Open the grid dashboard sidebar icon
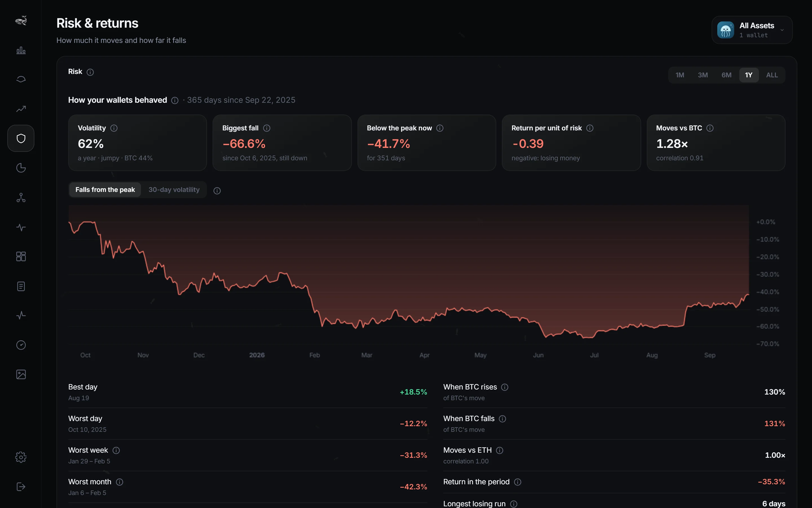Image resolution: width=812 pixels, height=508 pixels. click(21, 257)
